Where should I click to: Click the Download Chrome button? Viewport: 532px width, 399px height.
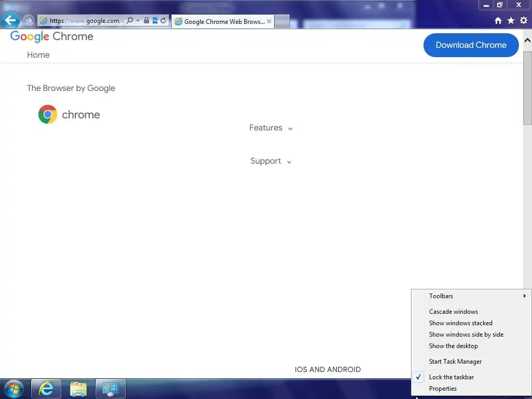(x=471, y=45)
